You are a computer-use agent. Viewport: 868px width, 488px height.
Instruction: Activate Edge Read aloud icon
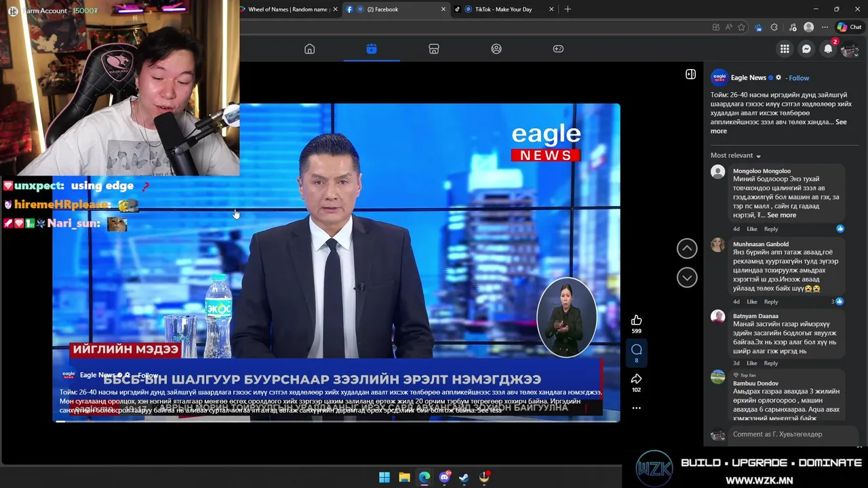click(729, 27)
